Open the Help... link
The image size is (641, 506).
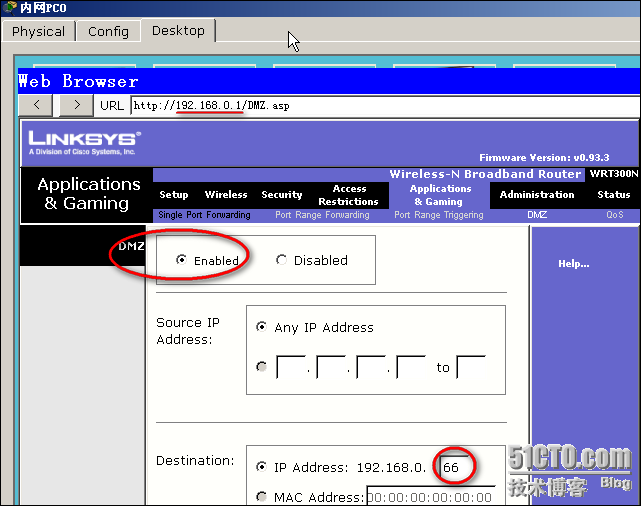(x=574, y=264)
